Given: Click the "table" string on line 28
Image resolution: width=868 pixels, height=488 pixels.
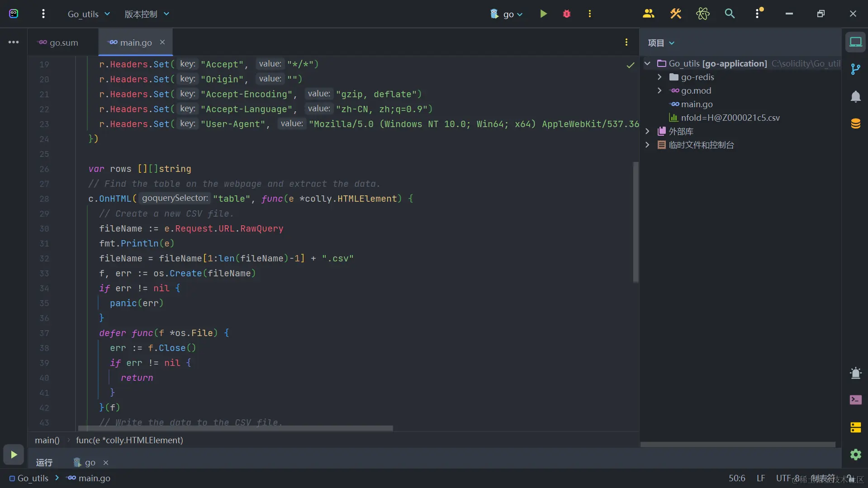Looking at the screenshot, I should click(231, 199).
